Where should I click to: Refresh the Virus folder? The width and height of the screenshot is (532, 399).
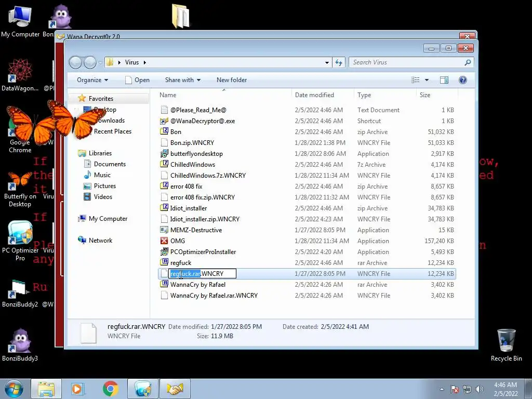[x=339, y=62]
